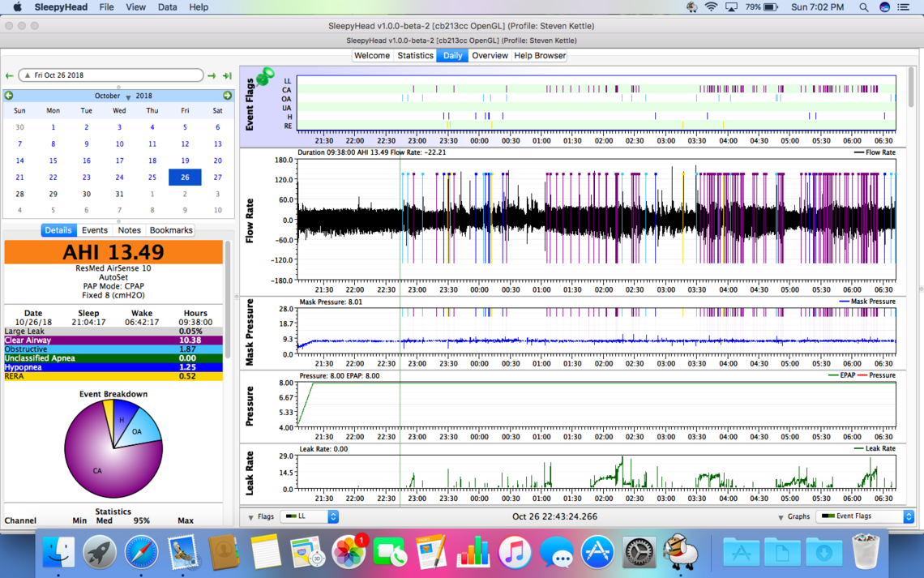Select October 25 in the calendar
Screen dimensions: 924x578
(x=152, y=178)
